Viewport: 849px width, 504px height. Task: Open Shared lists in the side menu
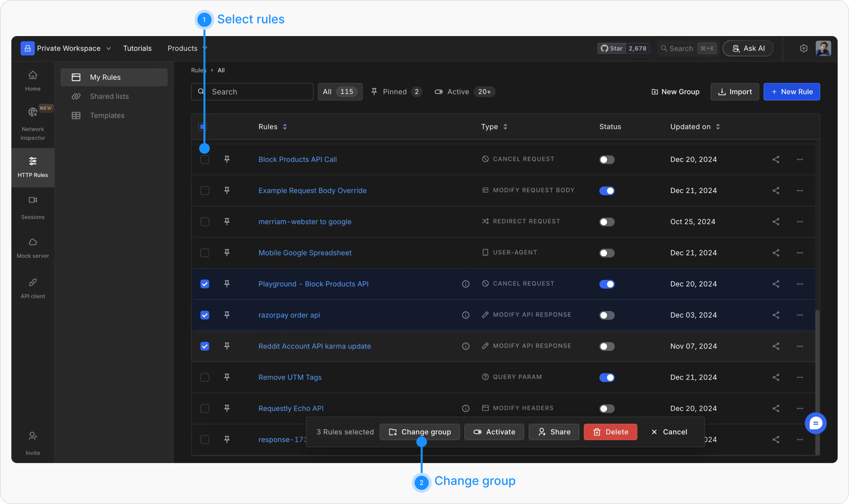point(109,96)
